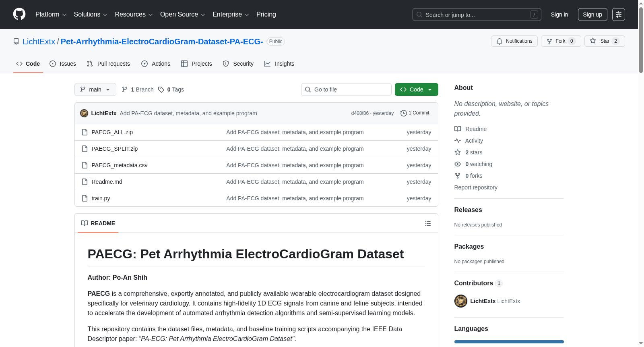644x347 pixels.
Task: Fork this repository
Action: [x=561, y=41]
